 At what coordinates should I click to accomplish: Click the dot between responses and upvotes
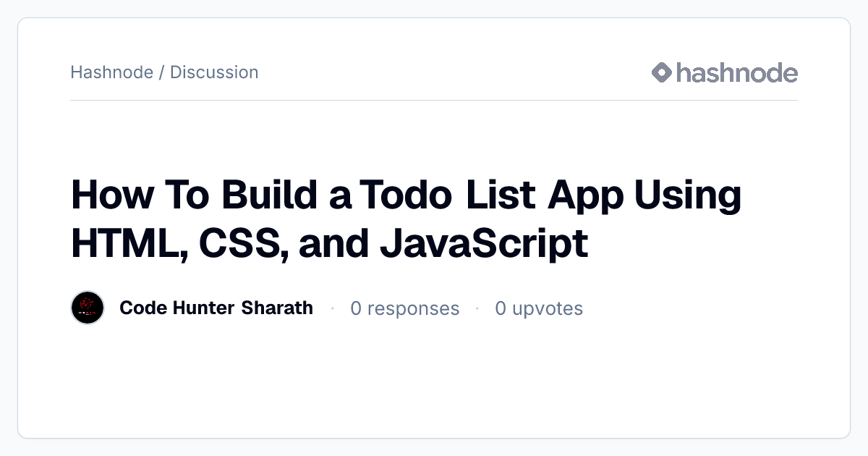coord(477,309)
